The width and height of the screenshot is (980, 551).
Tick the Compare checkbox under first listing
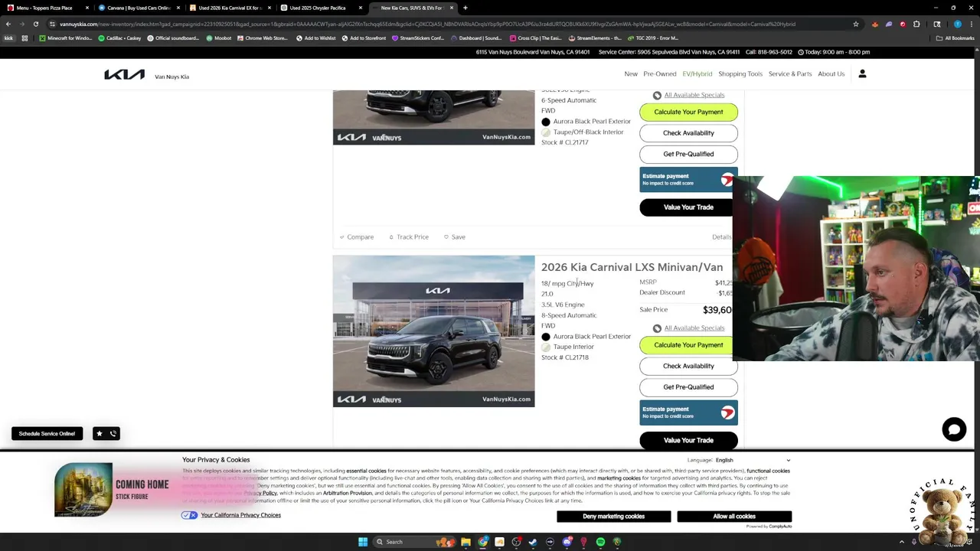tap(342, 237)
